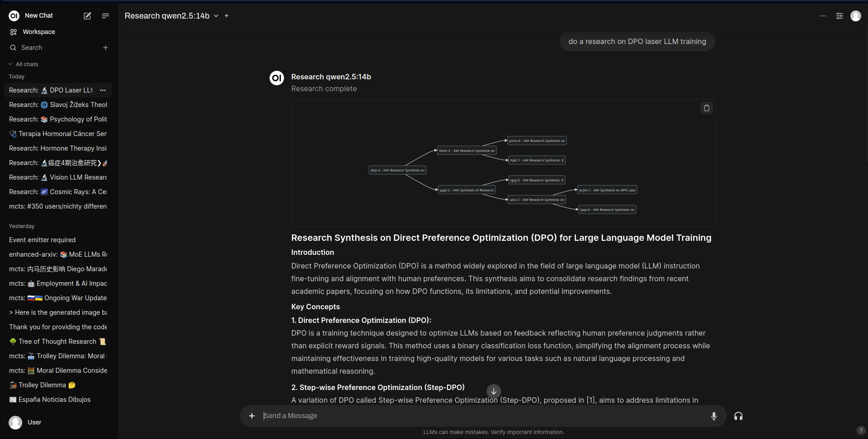Select the Event emitter required chat

42,240
